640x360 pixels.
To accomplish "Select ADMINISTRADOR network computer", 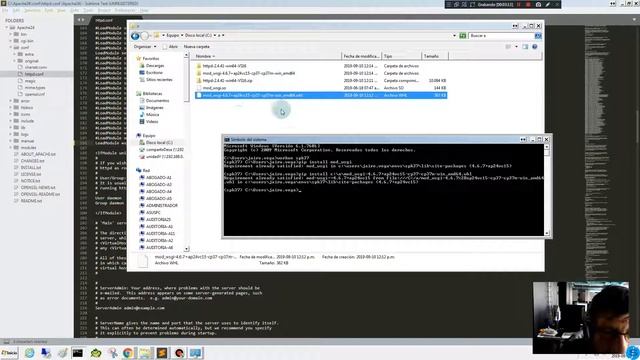I will coord(162,205).
